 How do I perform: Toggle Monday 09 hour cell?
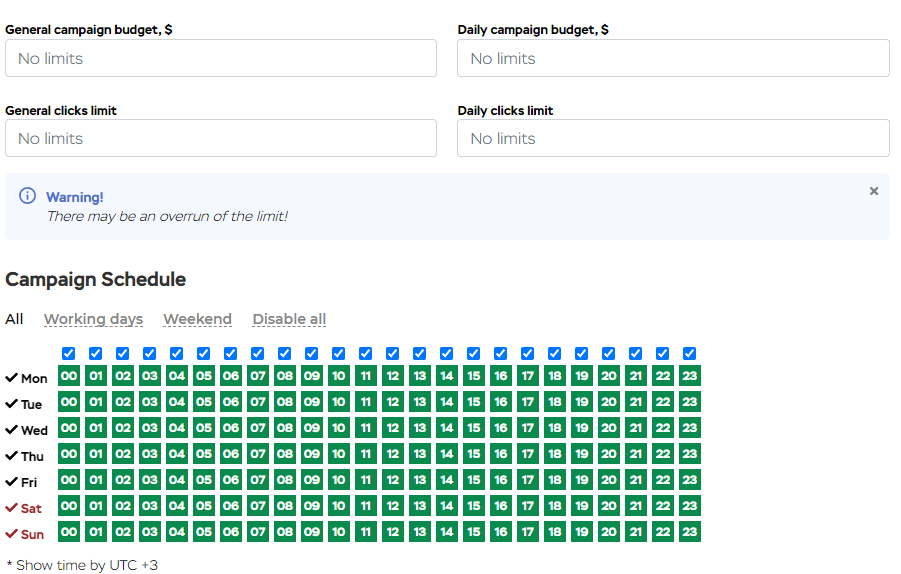312,376
